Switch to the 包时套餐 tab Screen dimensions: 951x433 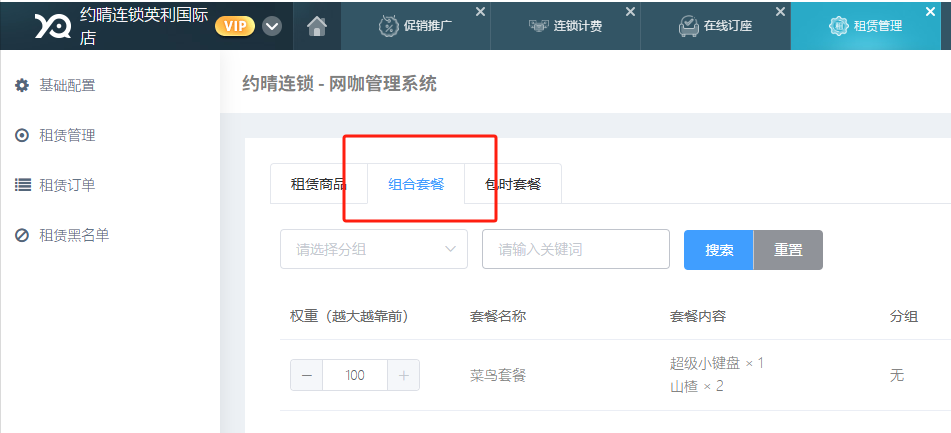(x=513, y=184)
